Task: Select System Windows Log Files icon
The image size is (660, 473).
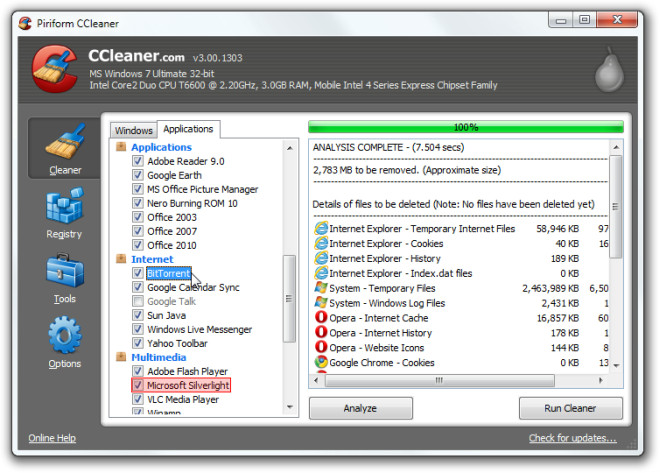Action: [x=321, y=303]
